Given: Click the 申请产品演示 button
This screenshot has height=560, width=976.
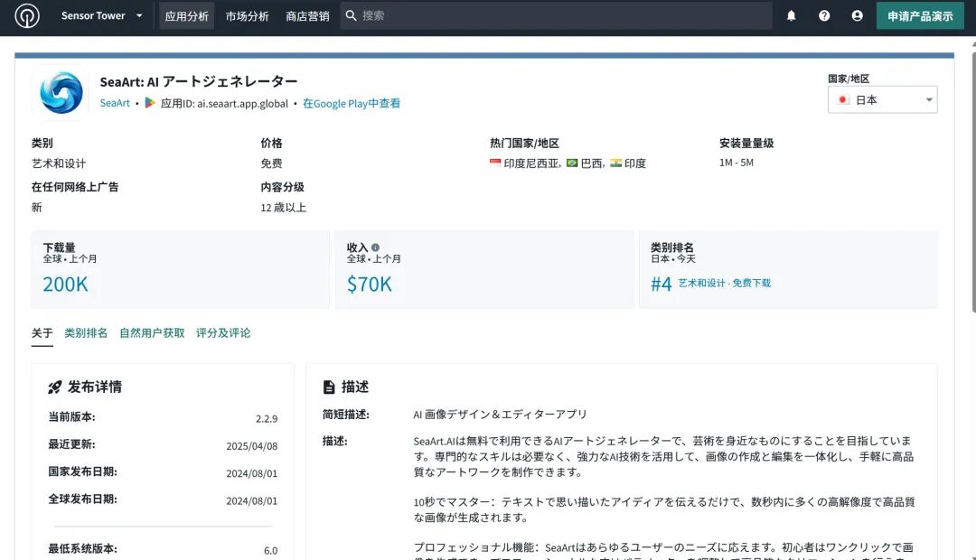Looking at the screenshot, I should click(920, 16).
